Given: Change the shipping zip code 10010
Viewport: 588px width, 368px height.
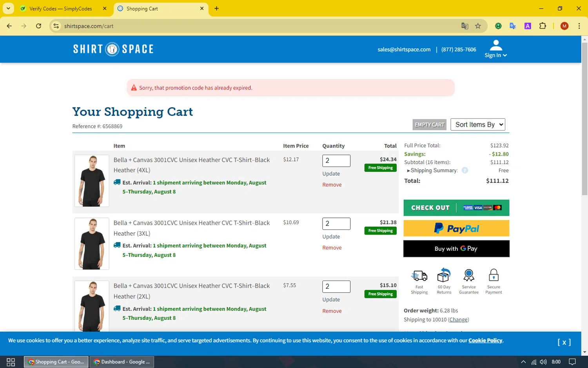Looking at the screenshot, I should 458,320.
